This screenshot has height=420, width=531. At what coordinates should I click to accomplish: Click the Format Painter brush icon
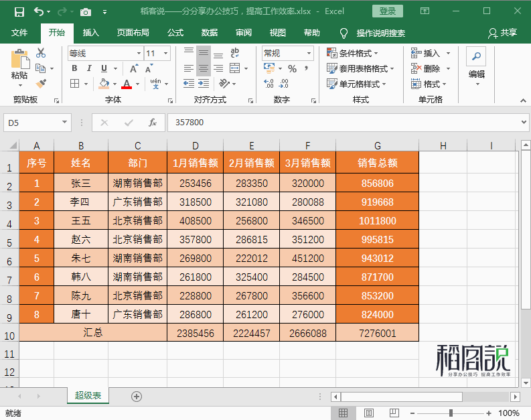[x=41, y=84]
